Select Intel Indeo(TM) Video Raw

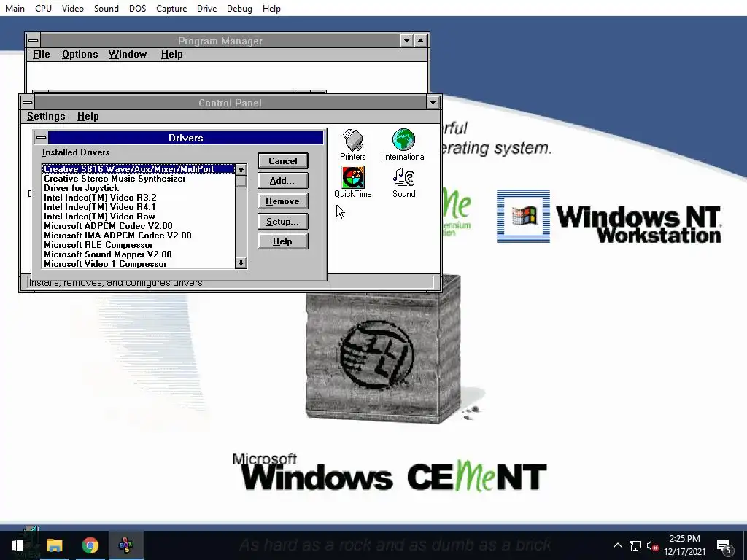[x=139, y=217]
